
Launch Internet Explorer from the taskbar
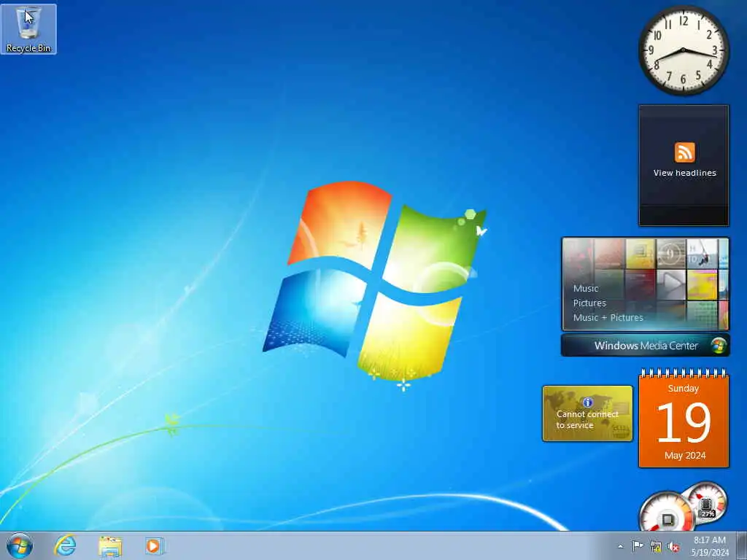click(x=65, y=545)
